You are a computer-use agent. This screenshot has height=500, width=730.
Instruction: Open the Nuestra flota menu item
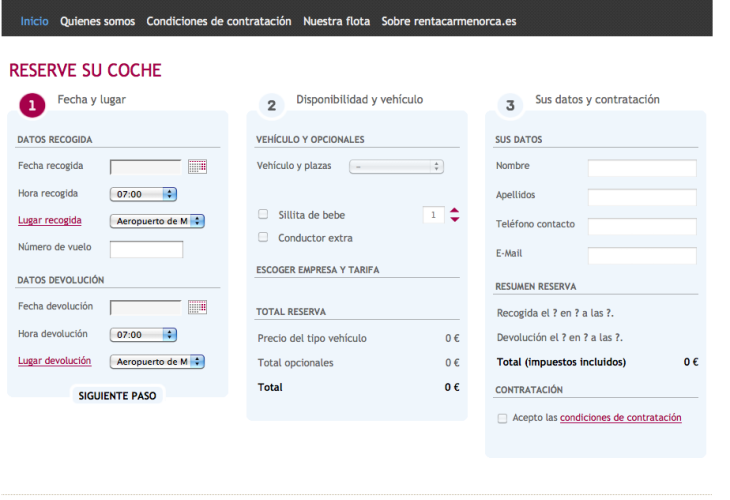tap(336, 21)
